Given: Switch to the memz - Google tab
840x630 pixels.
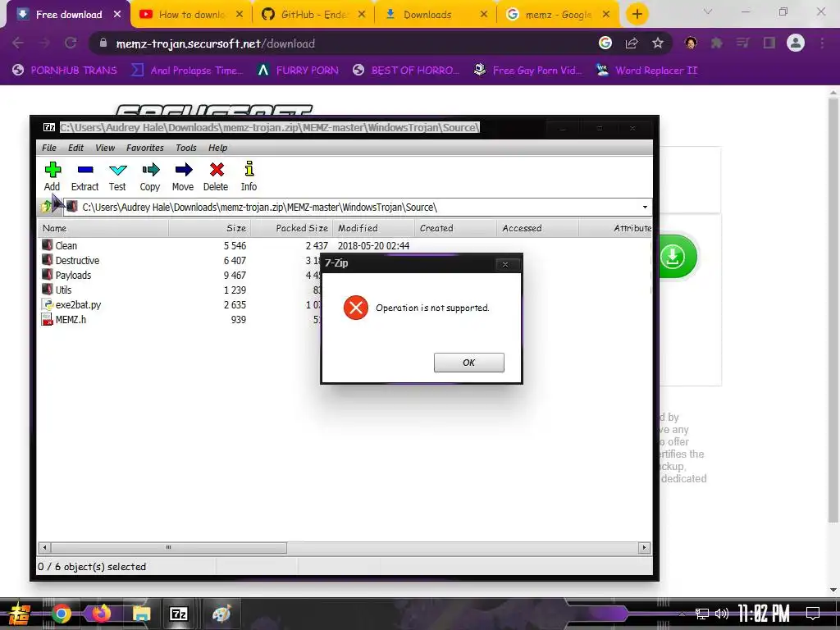Looking at the screenshot, I should point(558,15).
